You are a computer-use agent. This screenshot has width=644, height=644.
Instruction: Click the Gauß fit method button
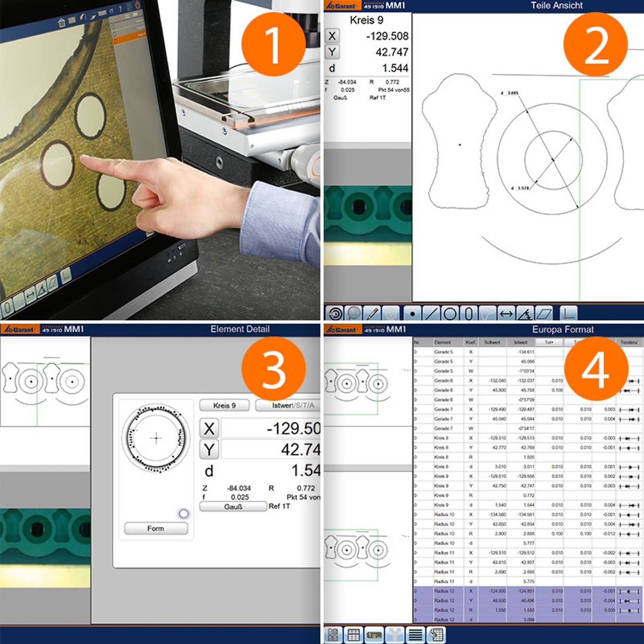[233, 507]
